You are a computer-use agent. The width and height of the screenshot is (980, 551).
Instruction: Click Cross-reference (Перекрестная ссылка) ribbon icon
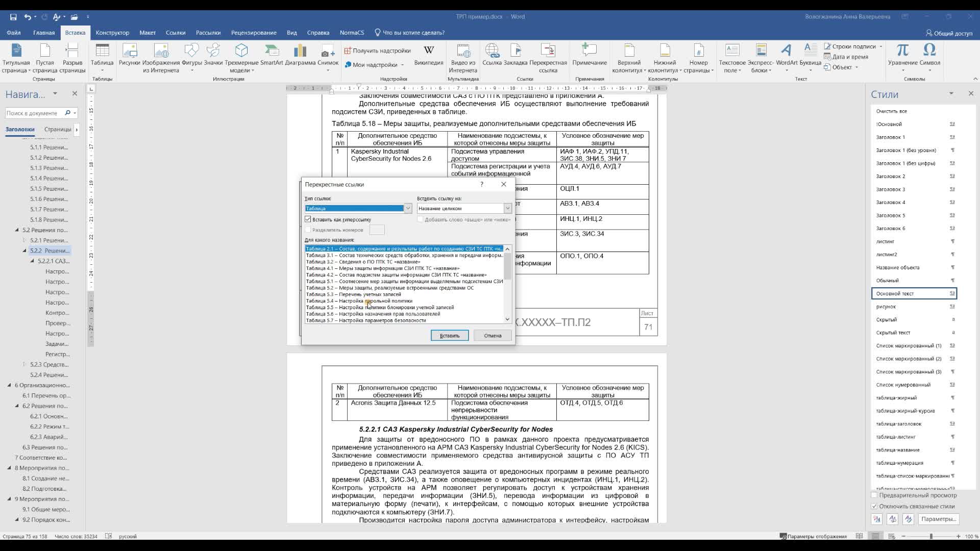548,59
